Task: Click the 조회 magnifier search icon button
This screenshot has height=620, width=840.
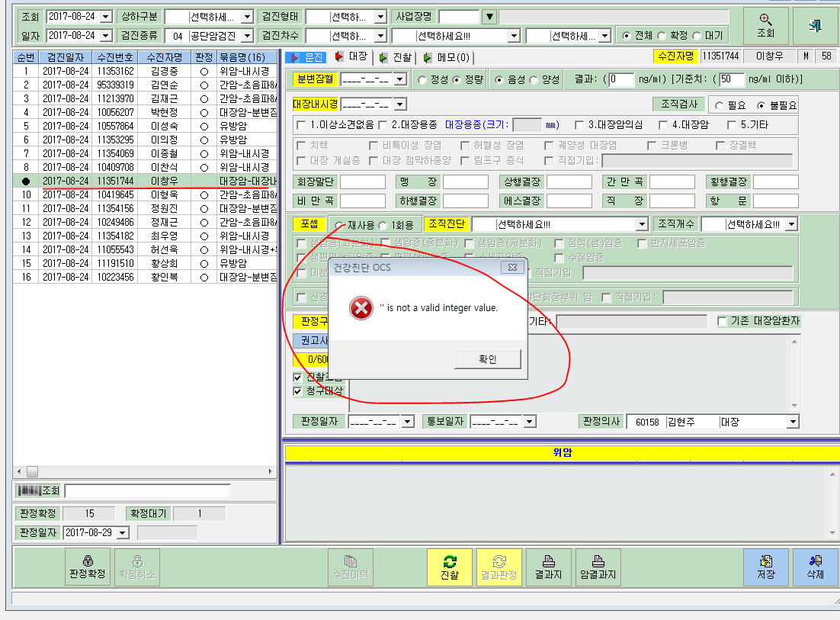Action: point(765,26)
